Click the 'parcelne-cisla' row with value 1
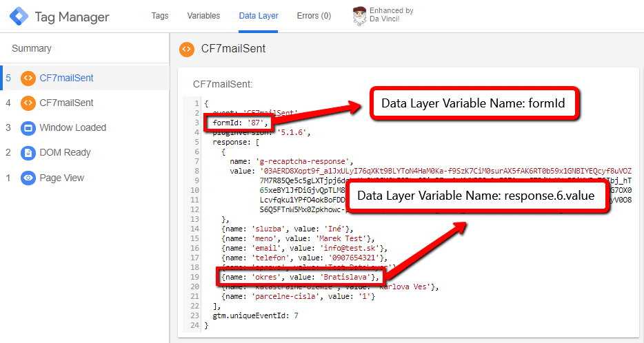Viewport: 644px width, 343px height. 298,296
